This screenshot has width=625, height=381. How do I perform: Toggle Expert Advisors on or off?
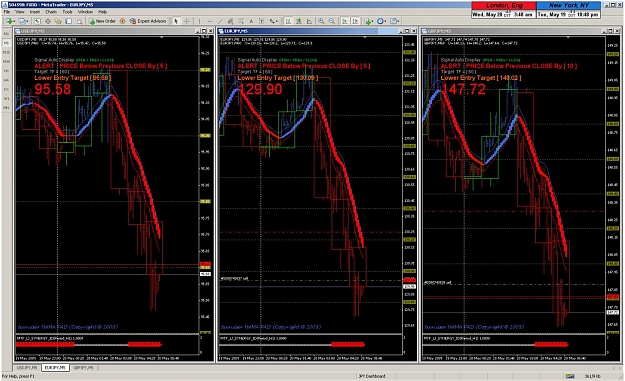(x=148, y=21)
